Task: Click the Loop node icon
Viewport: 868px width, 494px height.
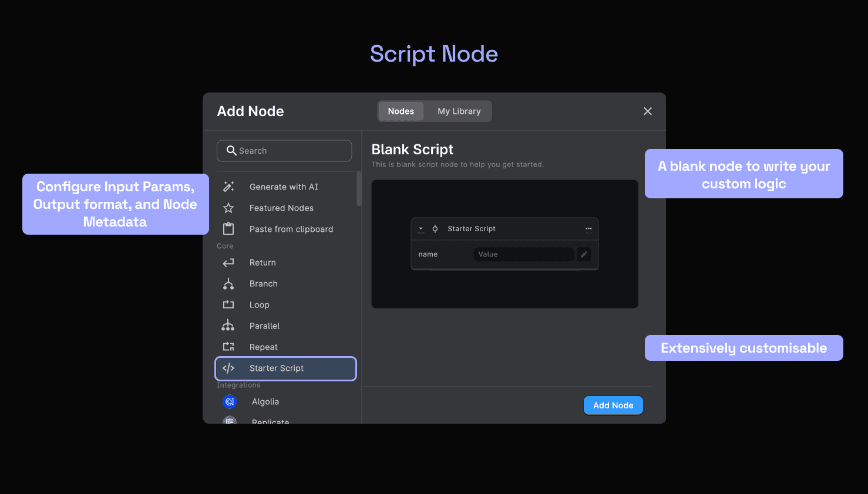Action: [x=228, y=304]
